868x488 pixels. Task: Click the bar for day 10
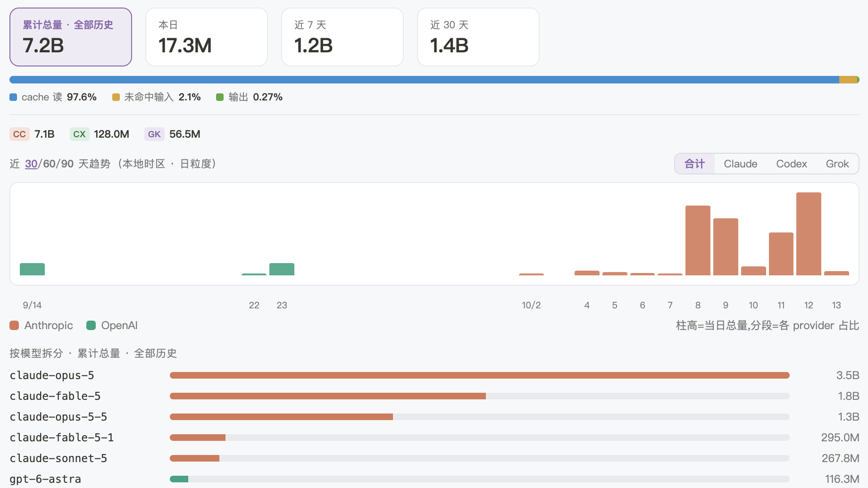point(753,271)
